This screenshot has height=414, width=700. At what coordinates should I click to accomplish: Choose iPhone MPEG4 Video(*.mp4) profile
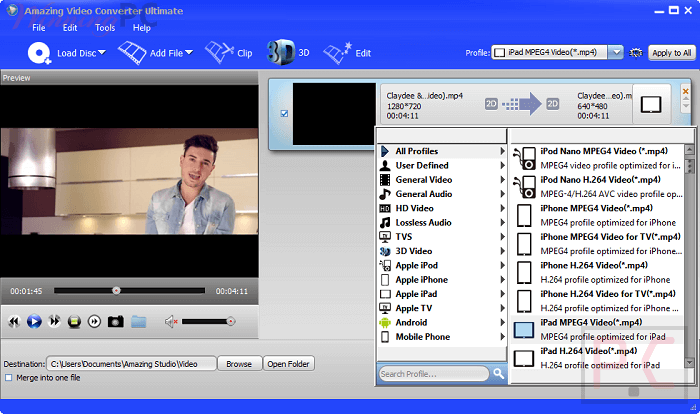pyautogui.click(x=597, y=215)
